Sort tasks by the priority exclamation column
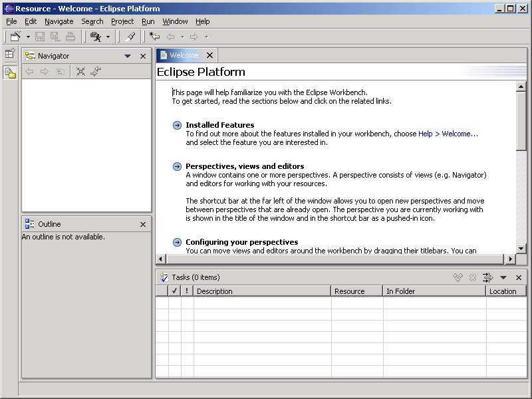The width and height of the screenshot is (532, 399). [x=187, y=291]
